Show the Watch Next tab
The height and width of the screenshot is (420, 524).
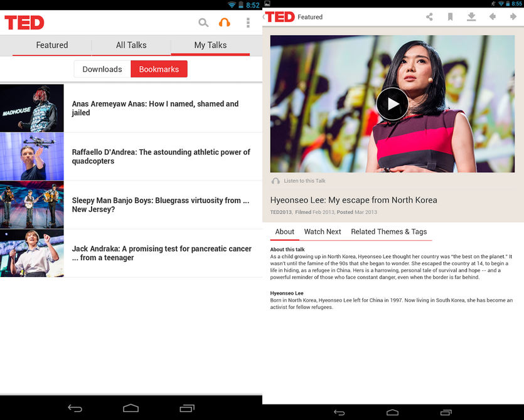click(323, 232)
